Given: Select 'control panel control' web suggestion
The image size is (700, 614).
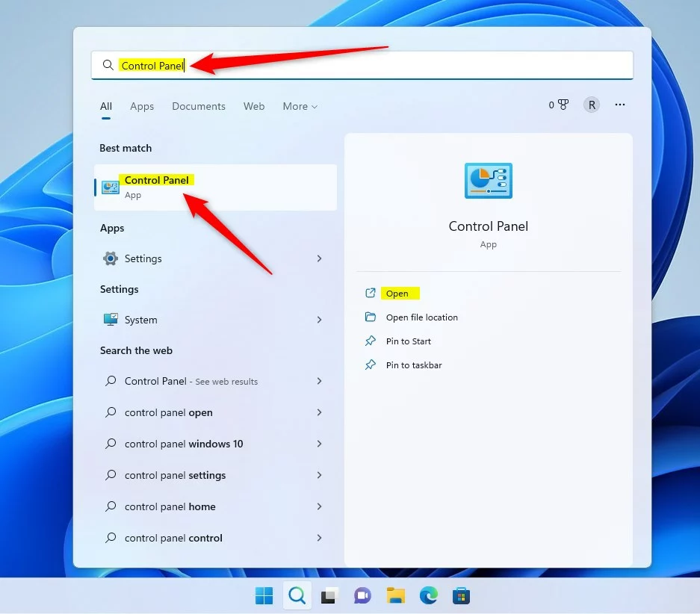Looking at the screenshot, I should (x=215, y=538).
